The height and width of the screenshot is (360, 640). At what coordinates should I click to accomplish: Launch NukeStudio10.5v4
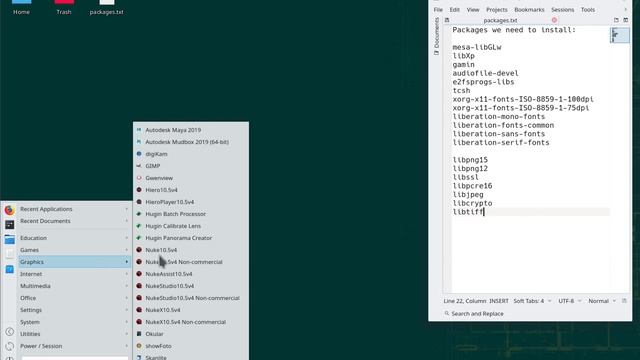(191, 286)
